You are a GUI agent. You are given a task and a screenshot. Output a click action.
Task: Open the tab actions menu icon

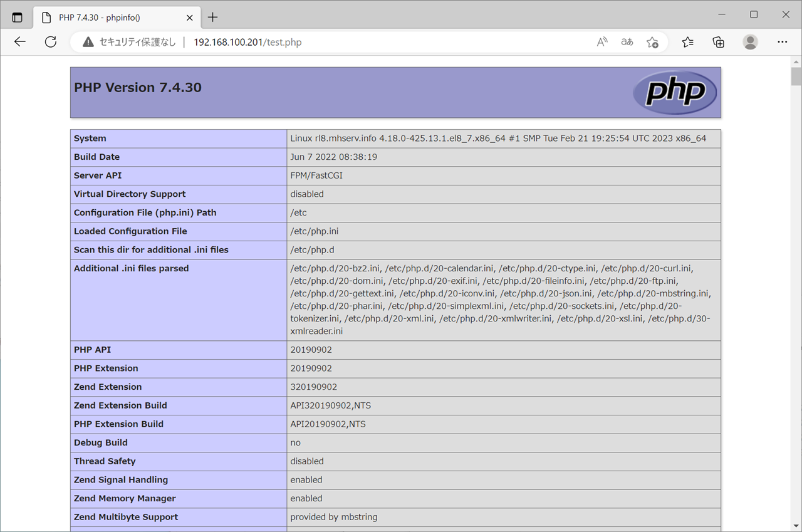[x=17, y=17]
